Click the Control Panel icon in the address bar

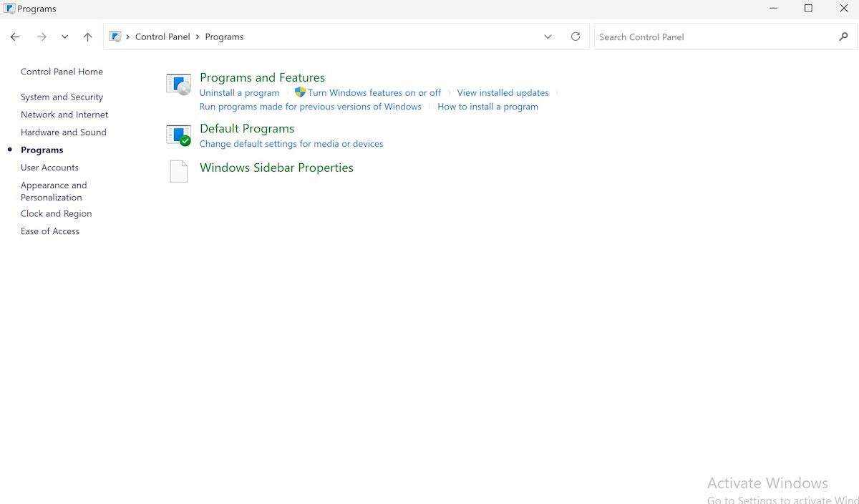coord(114,37)
